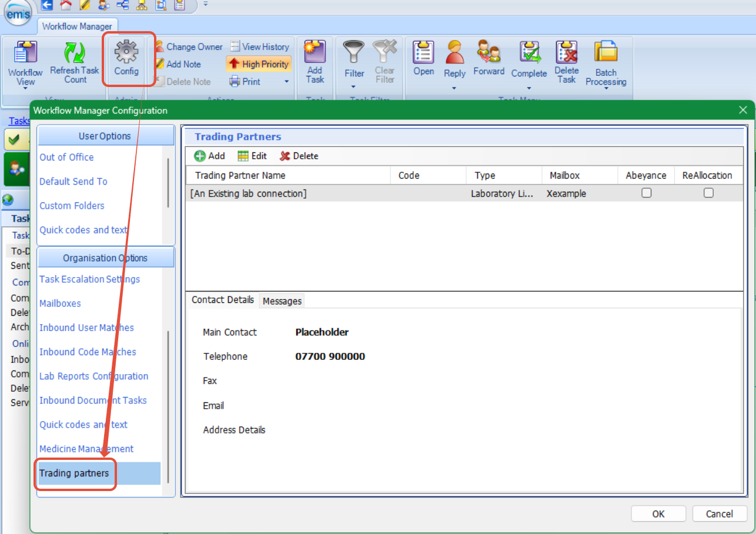The width and height of the screenshot is (756, 534).
Task: Click Add Task in the ribbon
Action: pos(315,62)
